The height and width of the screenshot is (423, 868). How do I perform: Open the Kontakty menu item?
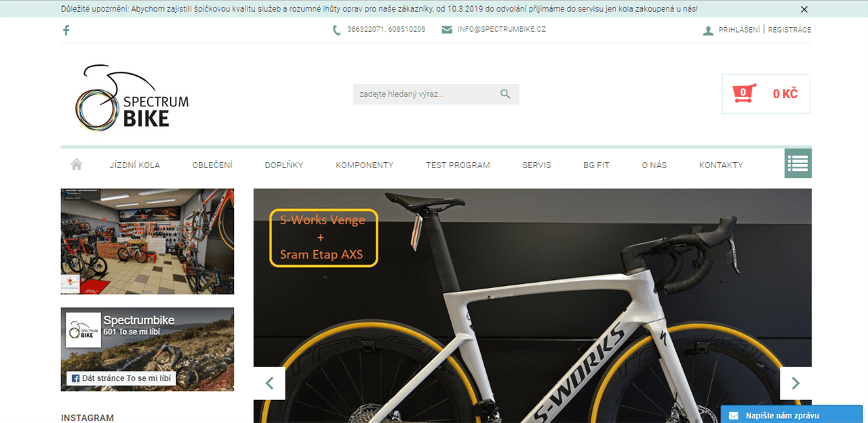[x=721, y=165]
